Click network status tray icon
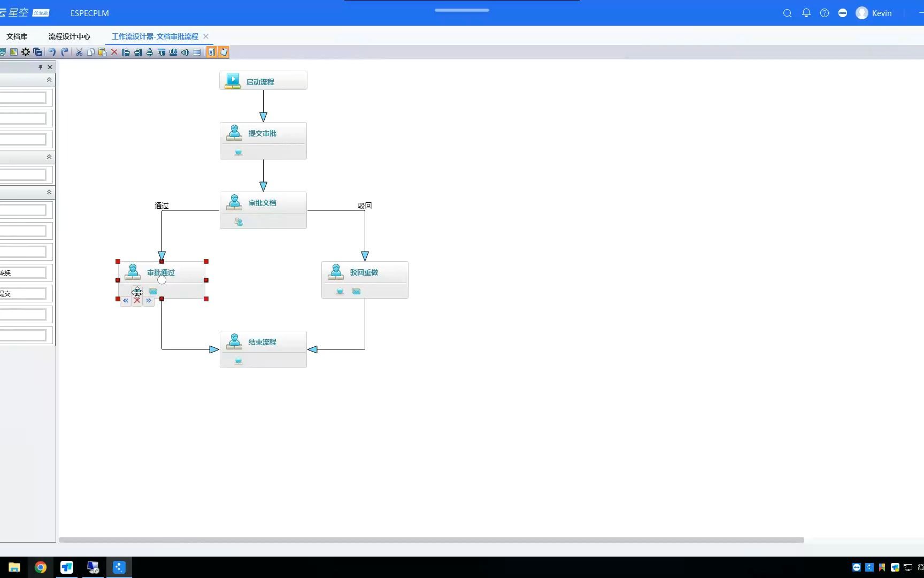924x578 pixels. pyautogui.click(x=907, y=567)
